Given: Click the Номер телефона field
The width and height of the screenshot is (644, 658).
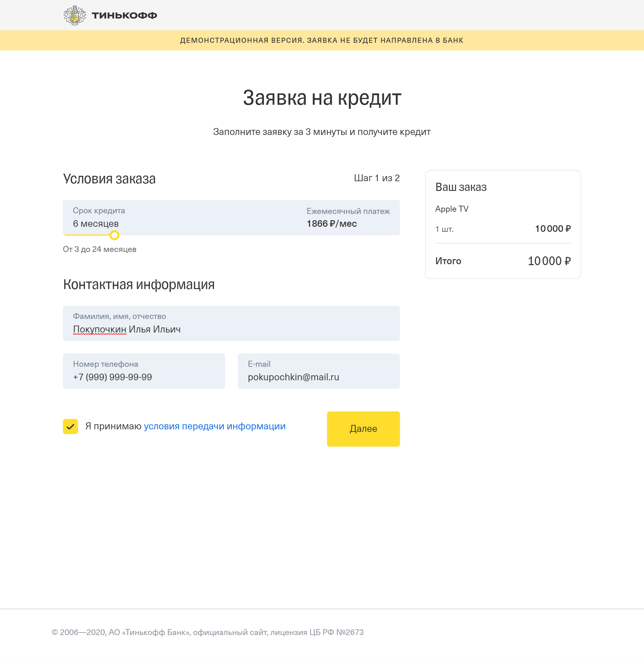Looking at the screenshot, I should click(143, 371).
